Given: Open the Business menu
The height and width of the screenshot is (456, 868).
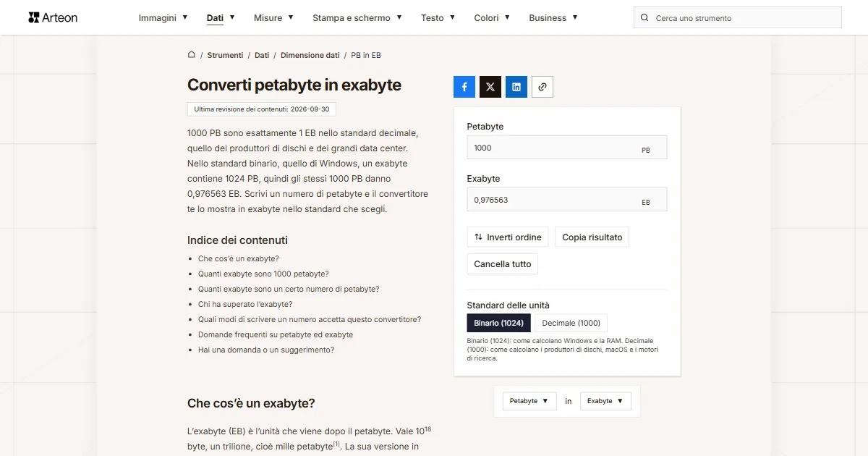Looking at the screenshot, I should 553,17.
